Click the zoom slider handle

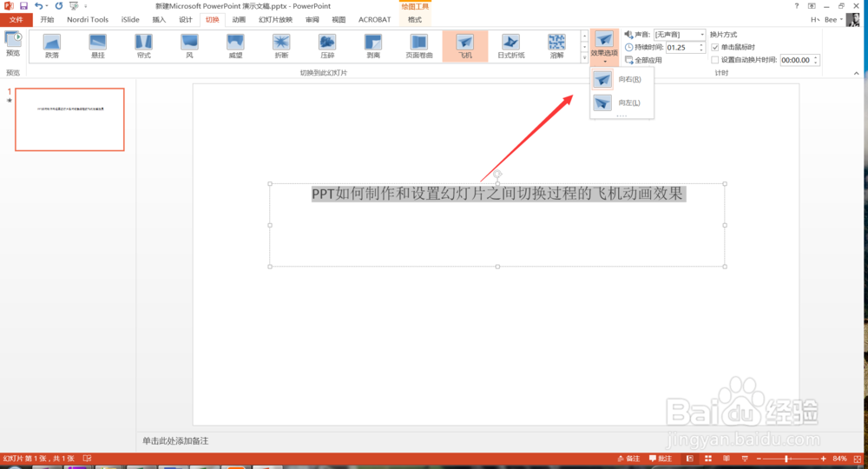pos(786,459)
